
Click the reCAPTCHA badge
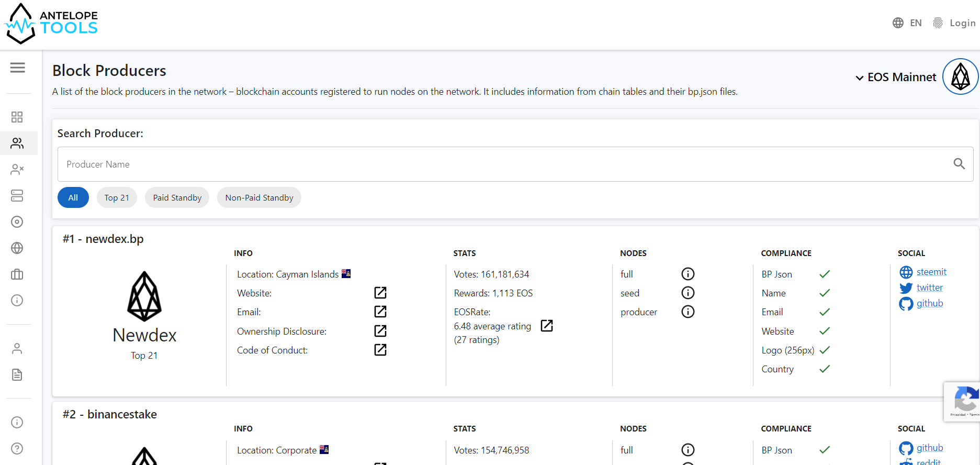pyautogui.click(x=962, y=401)
